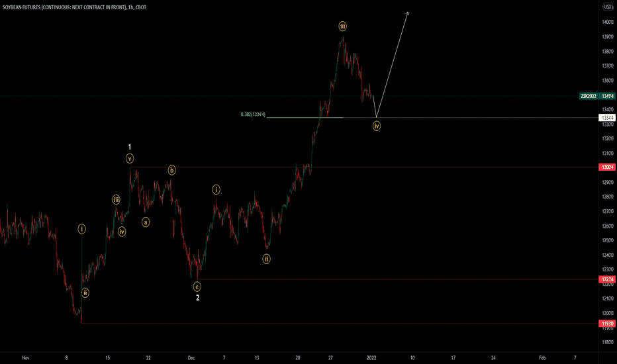The image size is (617, 364).
Task: Click the Dec label on the time axis
Action: [191, 357]
